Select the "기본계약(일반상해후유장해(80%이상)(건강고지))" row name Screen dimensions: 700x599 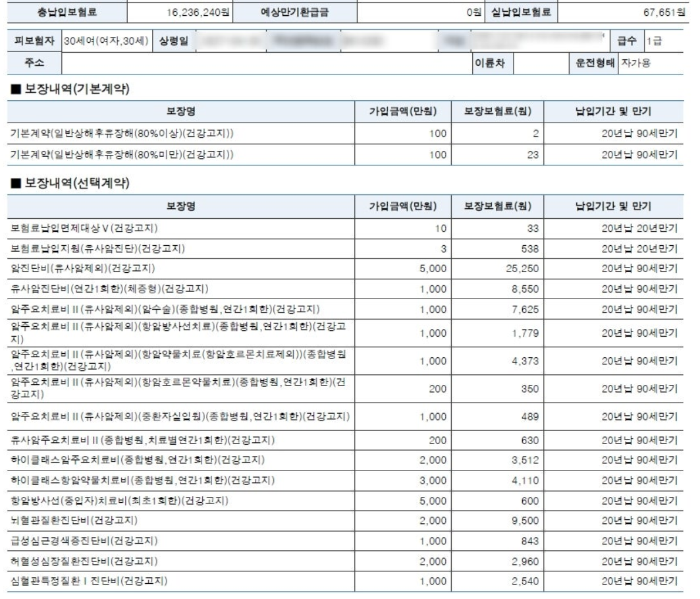pyautogui.click(x=122, y=134)
